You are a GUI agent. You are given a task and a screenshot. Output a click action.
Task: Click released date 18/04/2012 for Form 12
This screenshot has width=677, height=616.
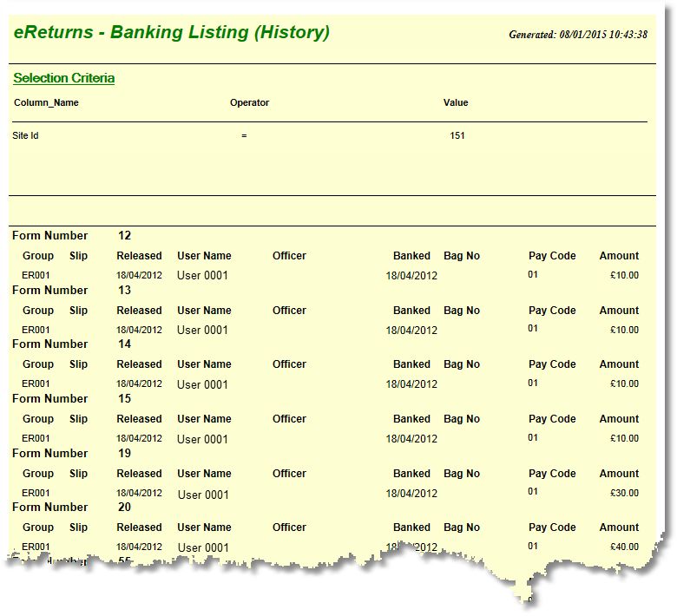[139, 275]
